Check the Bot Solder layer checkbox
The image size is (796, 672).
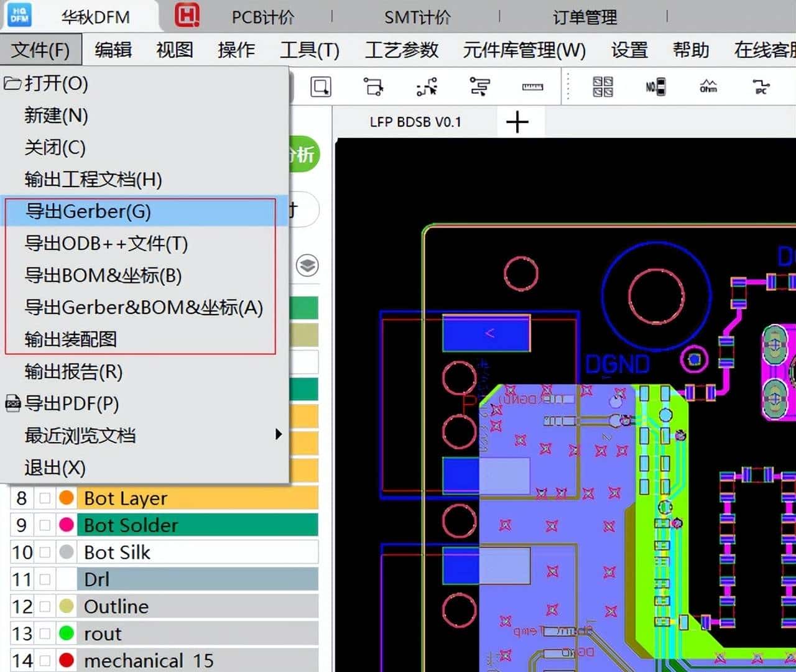point(44,525)
